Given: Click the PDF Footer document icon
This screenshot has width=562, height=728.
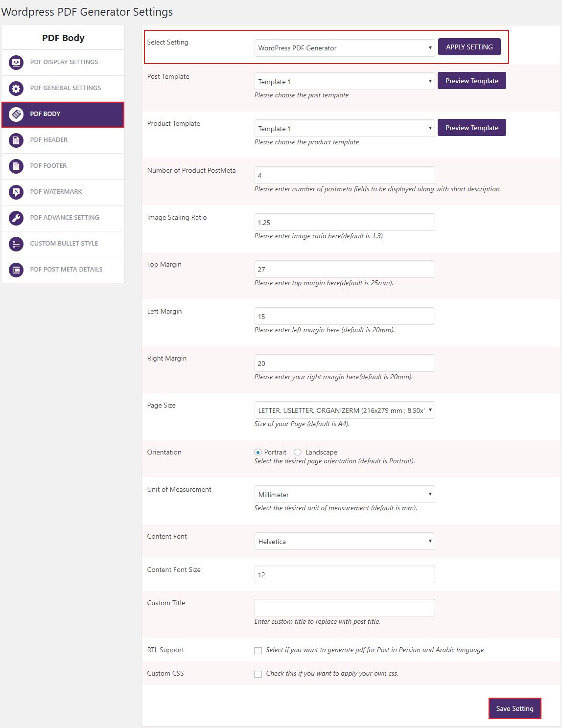Looking at the screenshot, I should click(x=16, y=166).
